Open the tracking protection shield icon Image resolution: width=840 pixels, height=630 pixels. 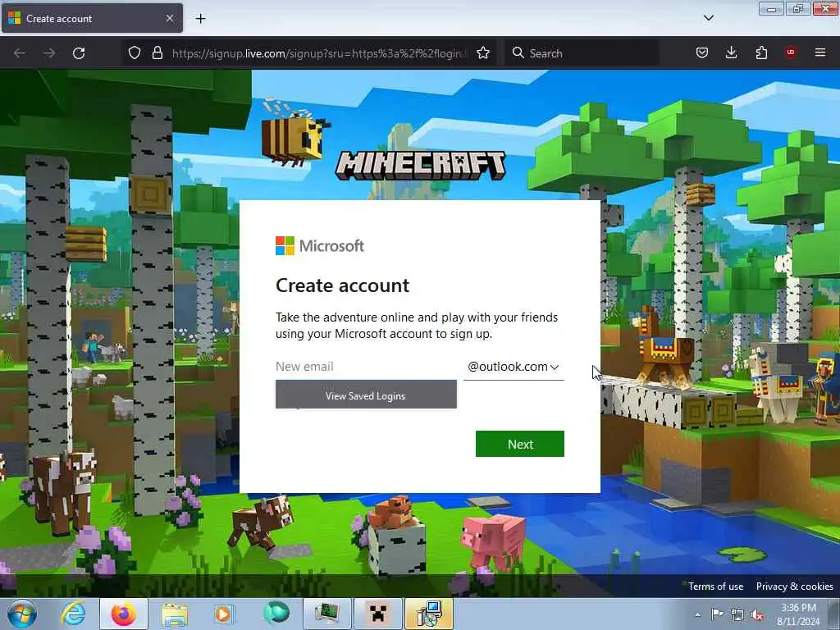point(135,52)
